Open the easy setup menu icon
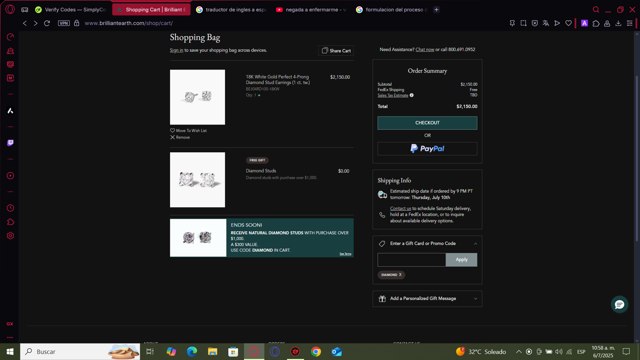 point(630,23)
